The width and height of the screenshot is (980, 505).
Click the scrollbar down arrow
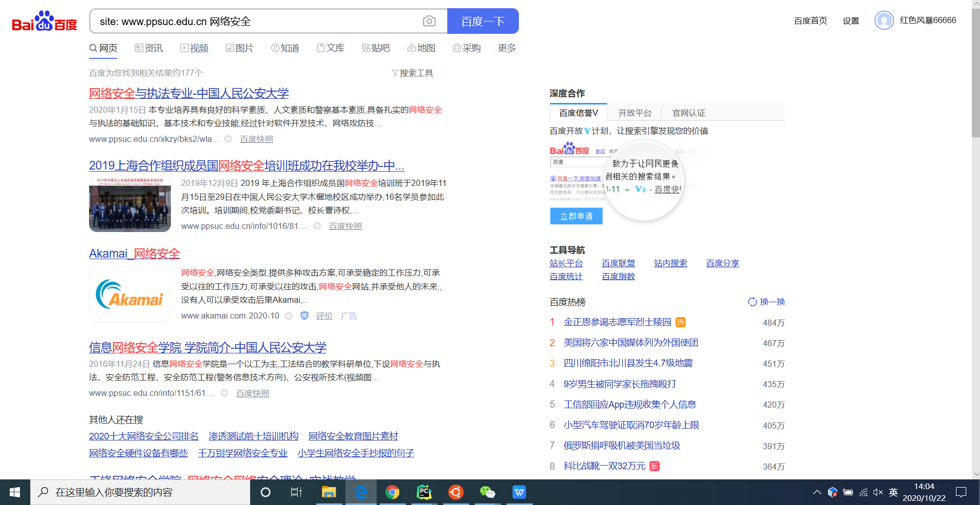tap(975, 474)
